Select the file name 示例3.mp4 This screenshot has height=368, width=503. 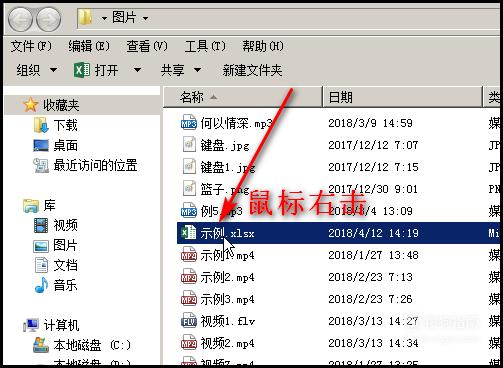point(227,299)
